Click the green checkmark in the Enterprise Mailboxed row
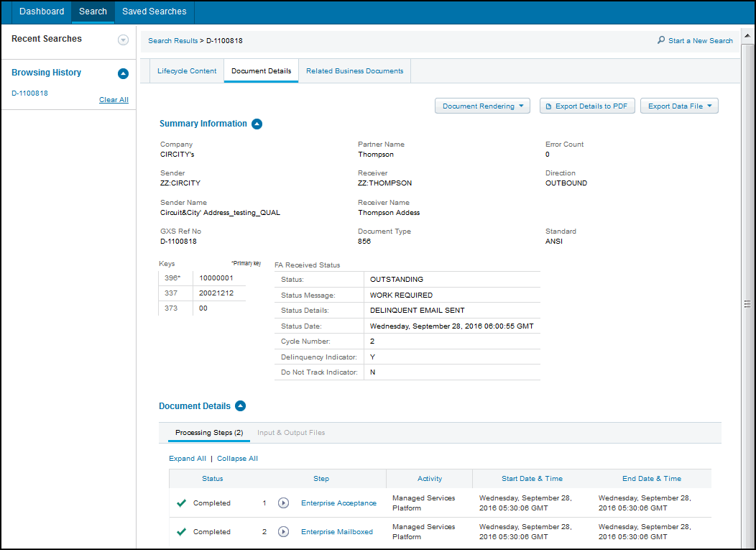 click(181, 532)
